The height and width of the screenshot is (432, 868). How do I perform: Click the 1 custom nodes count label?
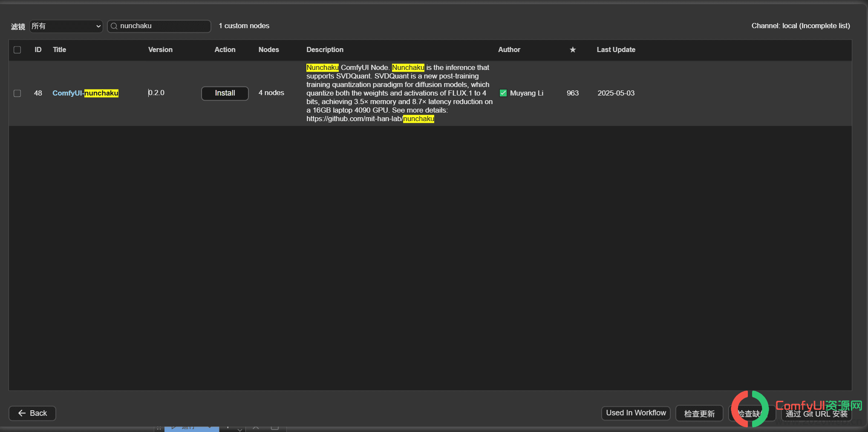click(244, 26)
